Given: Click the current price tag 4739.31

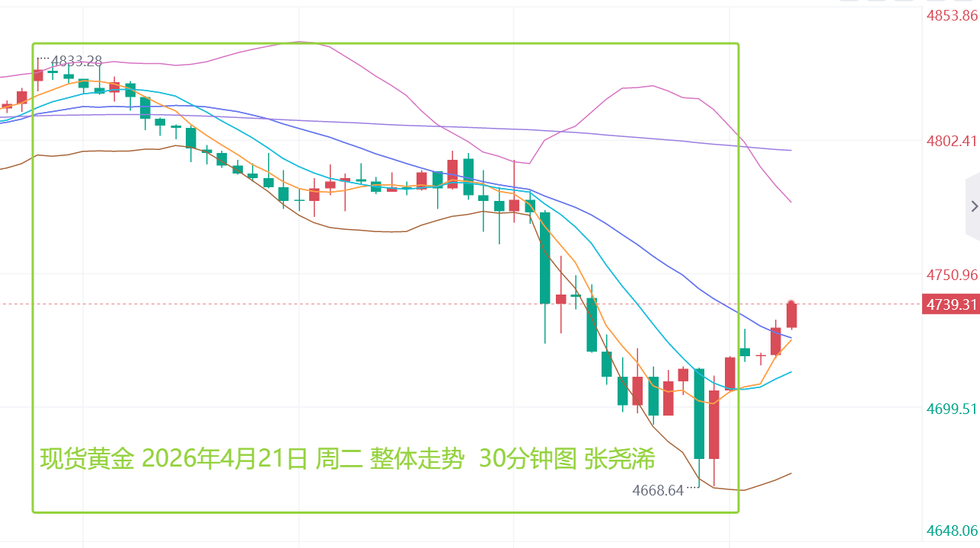Looking at the screenshot, I should point(950,304).
